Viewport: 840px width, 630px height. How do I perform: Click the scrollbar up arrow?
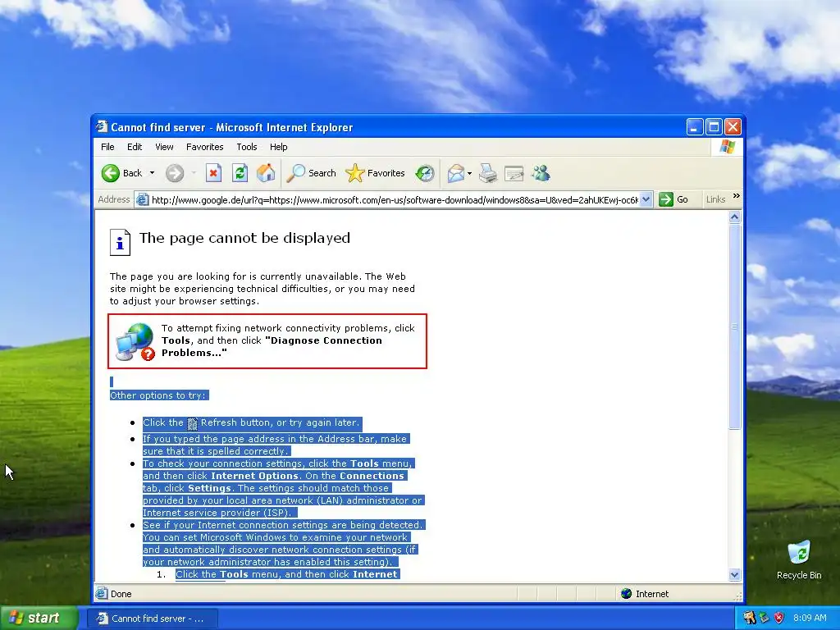point(734,217)
